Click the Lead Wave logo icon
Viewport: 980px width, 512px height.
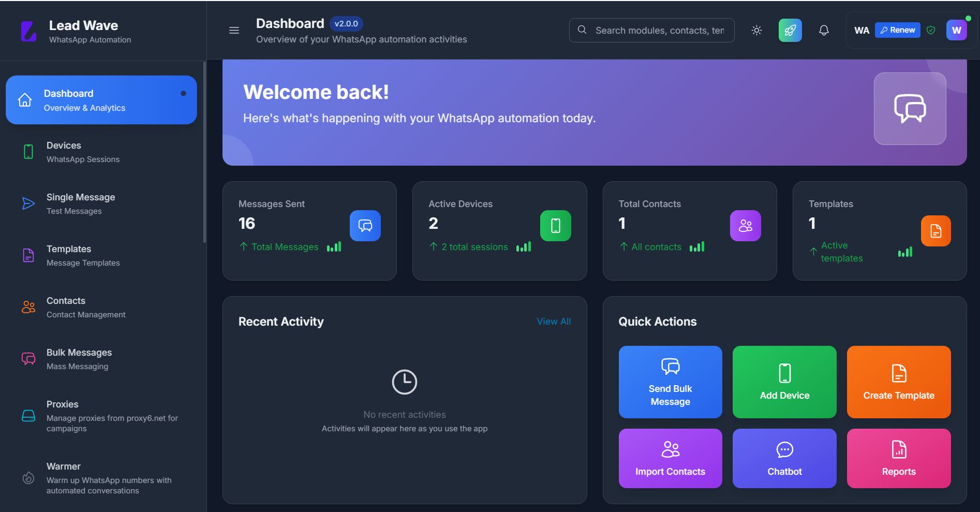[x=28, y=31]
